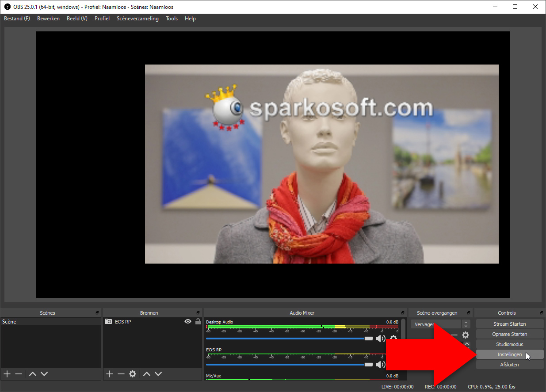This screenshot has height=392, width=546.
Task: Toggle lock on EOS RP source
Action: coord(198,322)
